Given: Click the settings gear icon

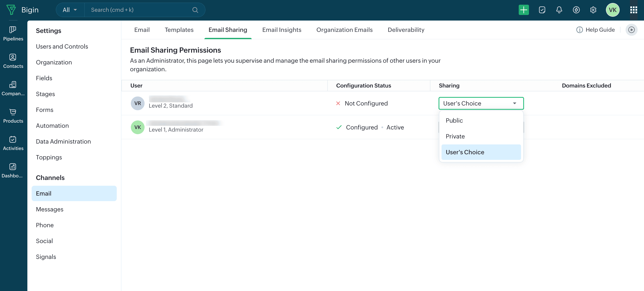Looking at the screenshot, I should (593, 10).
